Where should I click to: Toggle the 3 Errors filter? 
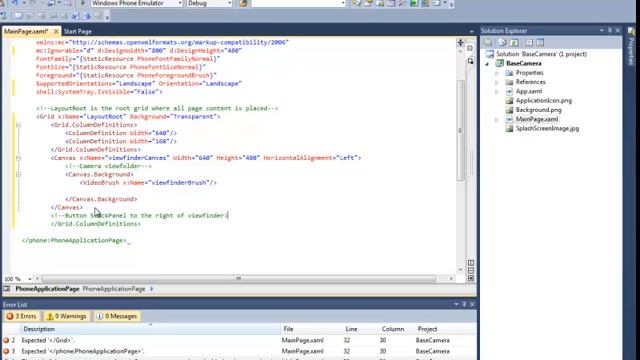22,316
